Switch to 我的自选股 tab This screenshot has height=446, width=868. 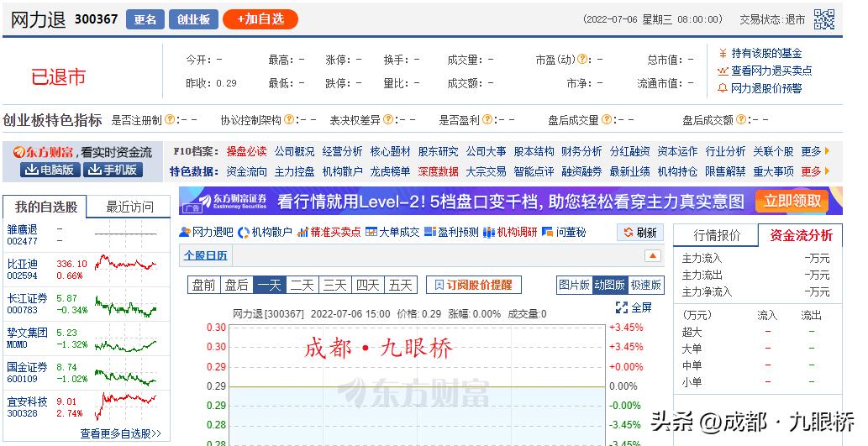click(x=45, y=207)
